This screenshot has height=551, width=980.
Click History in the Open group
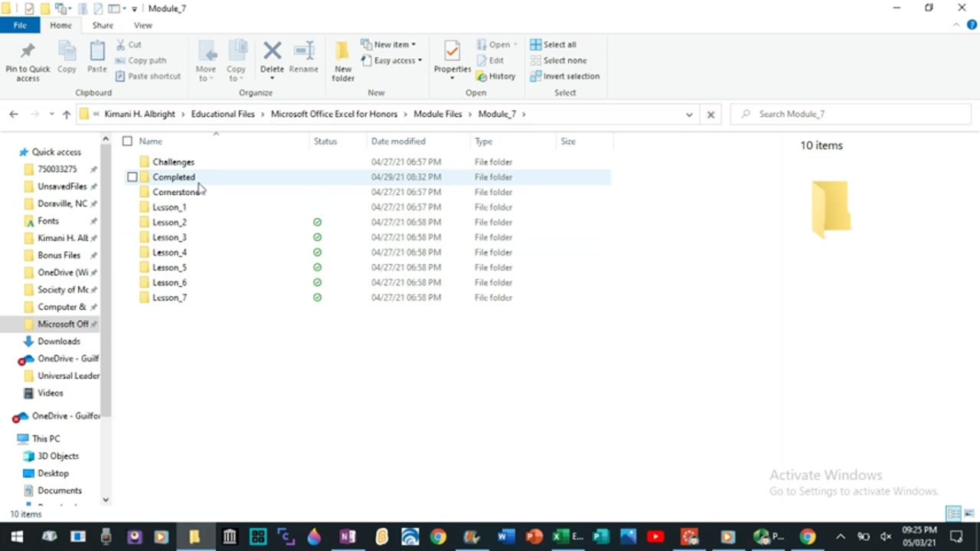[x=496, y=77]
